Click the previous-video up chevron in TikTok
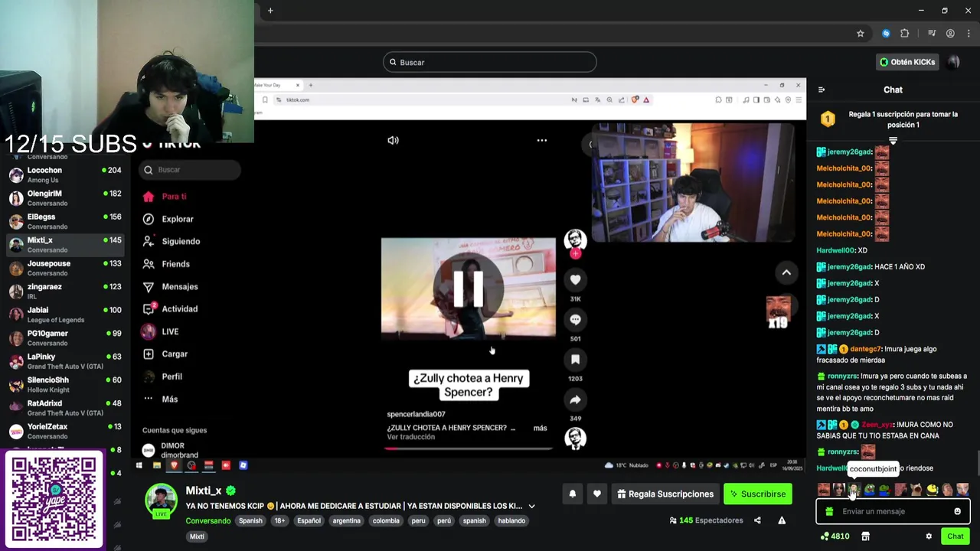 (x=786, y=272)
